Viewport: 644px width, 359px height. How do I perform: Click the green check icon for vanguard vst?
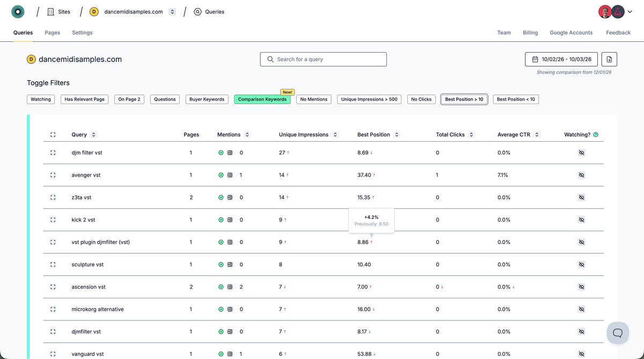(x=221, y=354)
